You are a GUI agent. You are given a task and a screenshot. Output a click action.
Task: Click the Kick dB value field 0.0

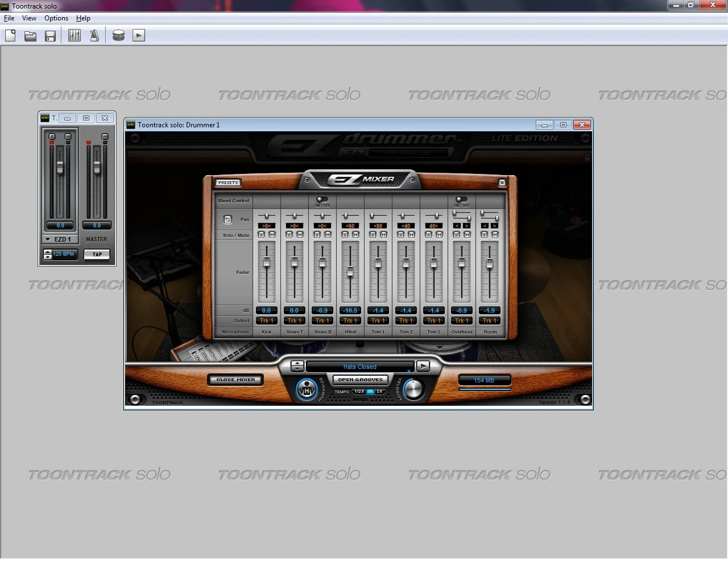266,310
